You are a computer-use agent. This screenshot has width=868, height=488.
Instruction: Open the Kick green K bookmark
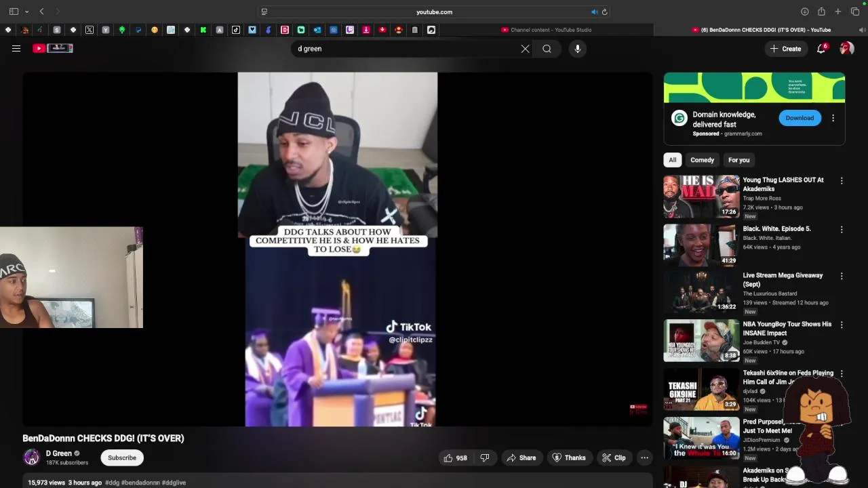click(203, 30)
